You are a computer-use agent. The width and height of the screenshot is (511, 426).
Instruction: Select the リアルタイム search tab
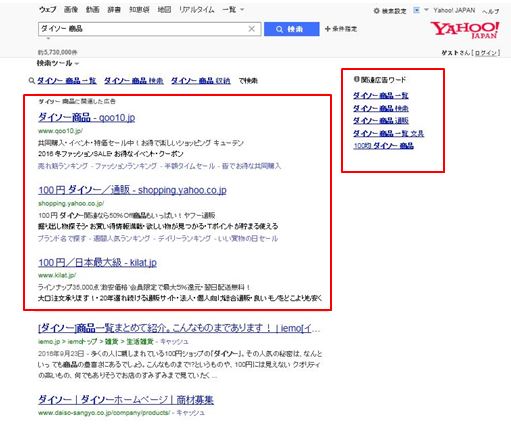coord(196,10)
